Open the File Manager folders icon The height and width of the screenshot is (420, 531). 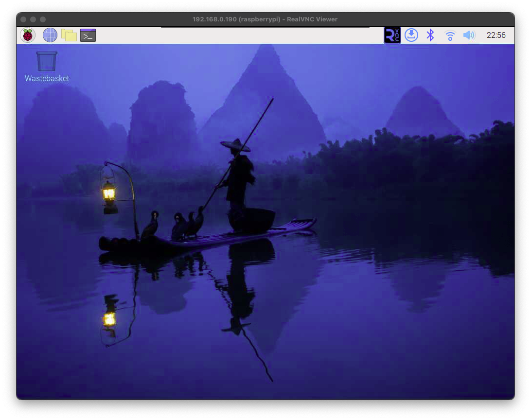coord(69,35)
